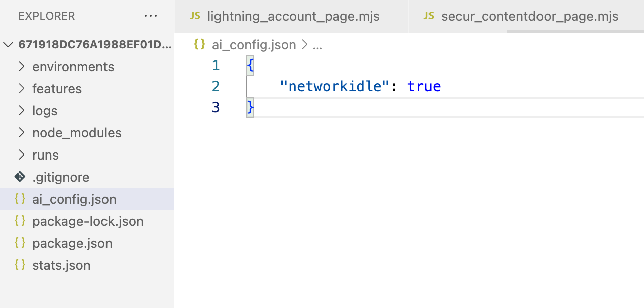
Task: Click the breadcrumb ellipsis symbol path
Action: (317, 45)
